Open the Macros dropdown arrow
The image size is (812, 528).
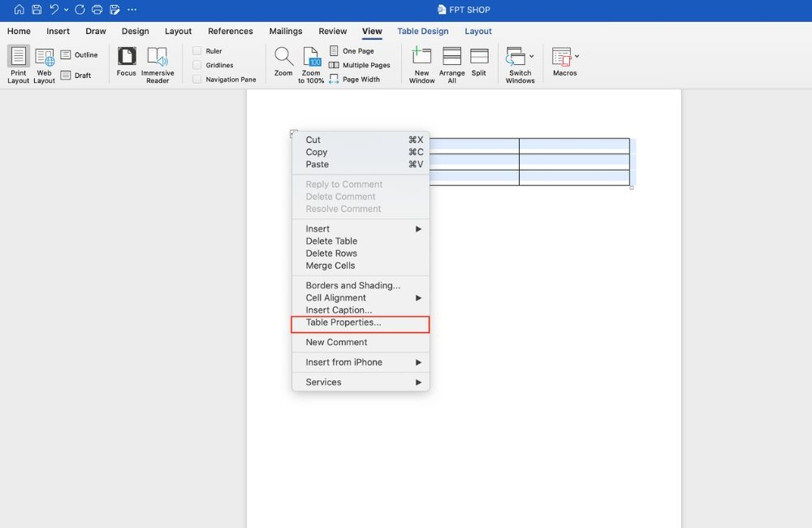pyautogui.click(x=577, y=57)
